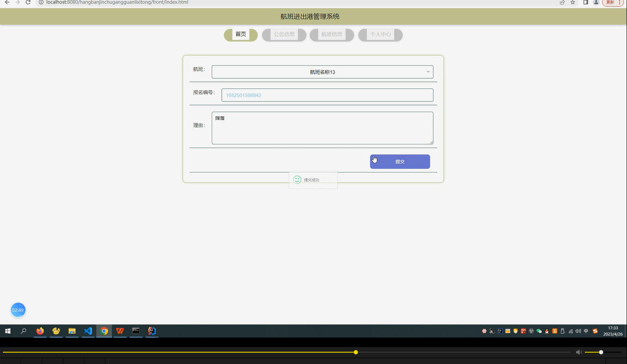The image size is (627, 364).
Task: Click the WeChat tray icon
Action: [539, 331]
